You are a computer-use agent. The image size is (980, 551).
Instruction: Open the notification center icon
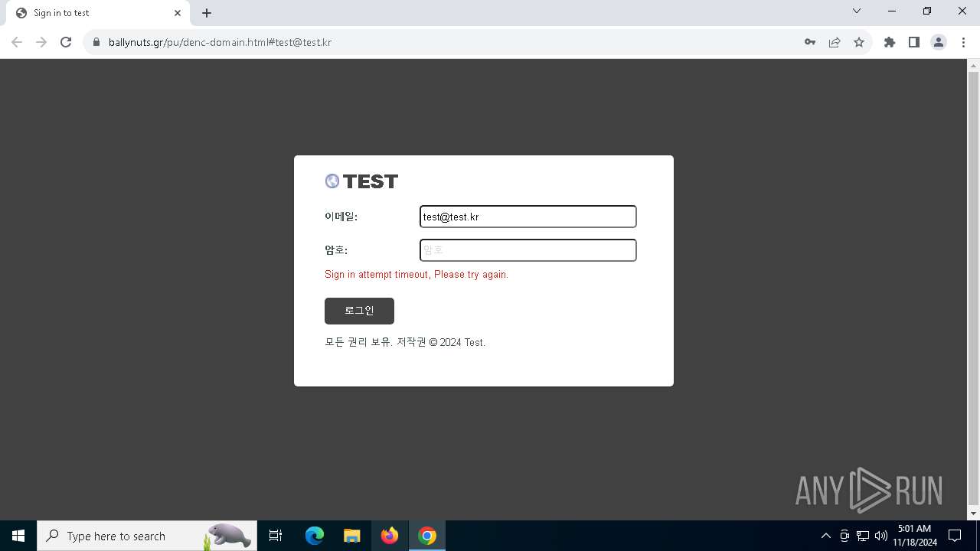point(955,536)
